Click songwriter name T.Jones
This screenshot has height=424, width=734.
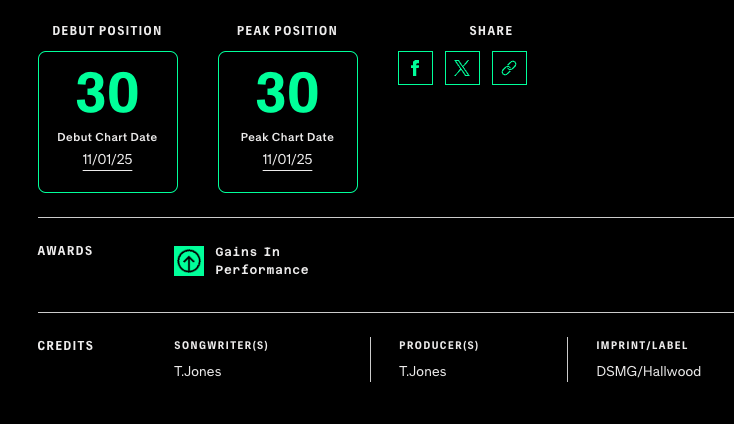click(198, 372)
